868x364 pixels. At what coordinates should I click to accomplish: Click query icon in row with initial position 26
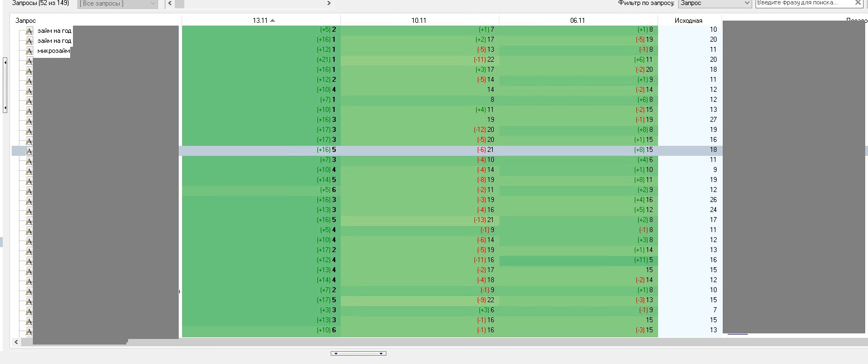click(x=29, y=201)
